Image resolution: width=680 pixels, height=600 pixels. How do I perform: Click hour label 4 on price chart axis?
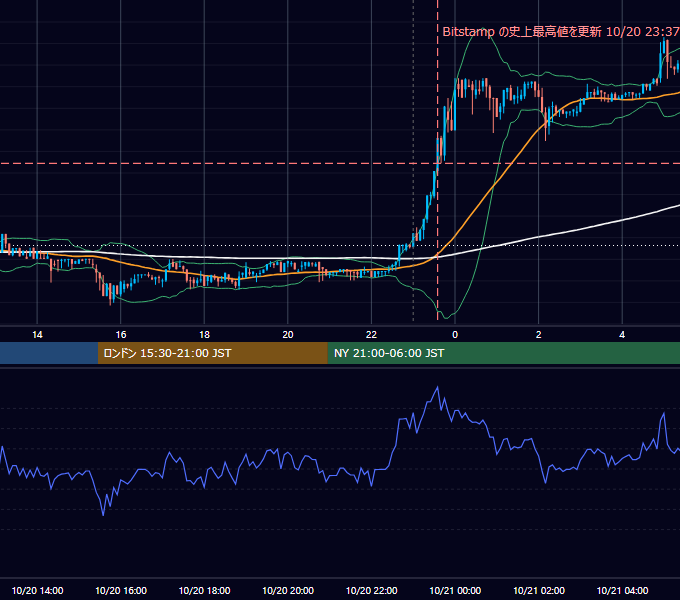pyautogui.click(x=622, y=335)
